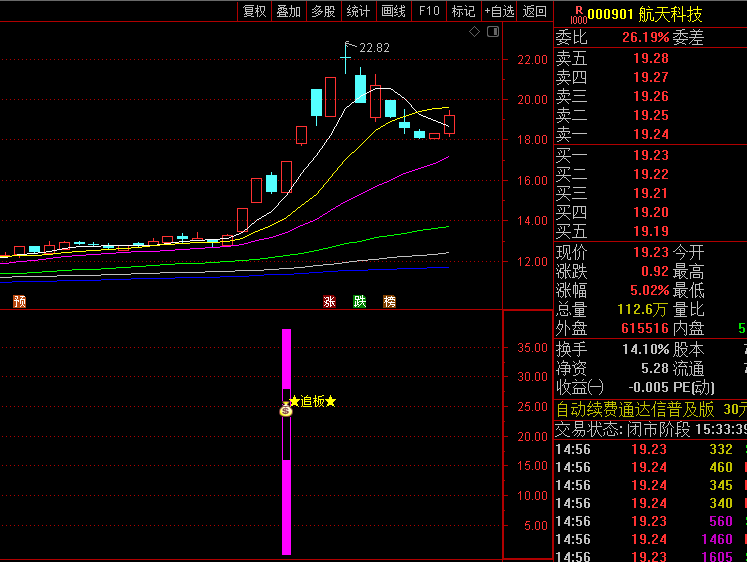Screen dimensions: 747x562
Task: Activate the 画线 drawing tool
Action: (x=394, y=11)
